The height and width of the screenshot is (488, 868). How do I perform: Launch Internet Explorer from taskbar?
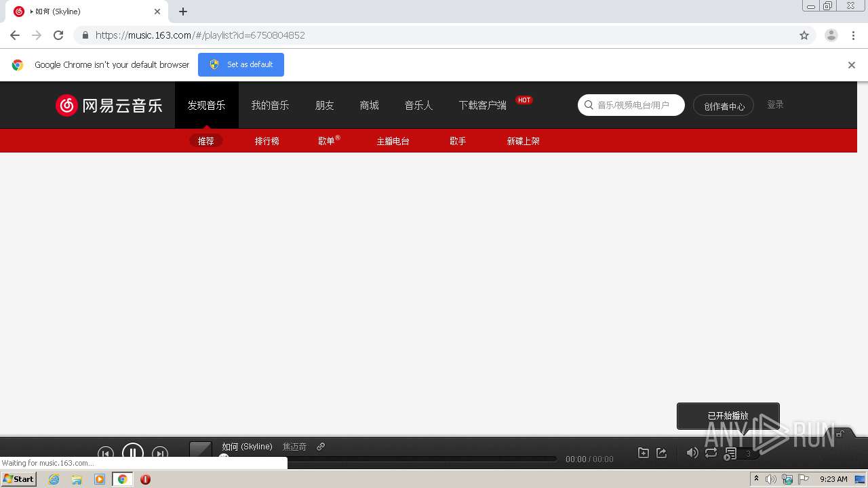click(x=54, y=479)
